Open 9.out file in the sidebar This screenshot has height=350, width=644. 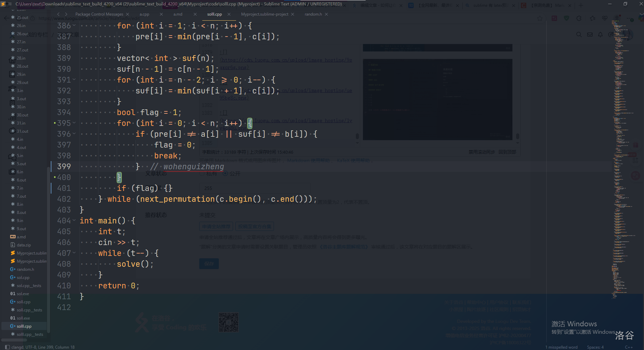[x=21, y=229]
